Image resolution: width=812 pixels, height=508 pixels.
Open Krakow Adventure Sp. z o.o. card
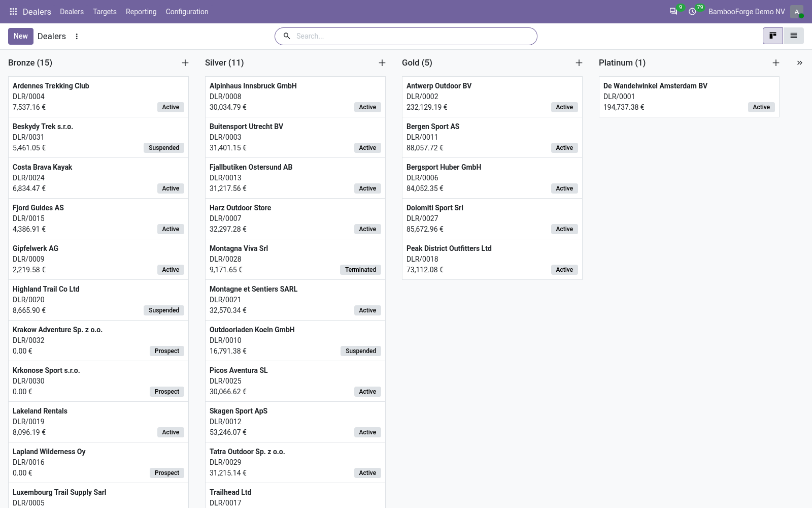pyautogui.click(x=98, y=340)
